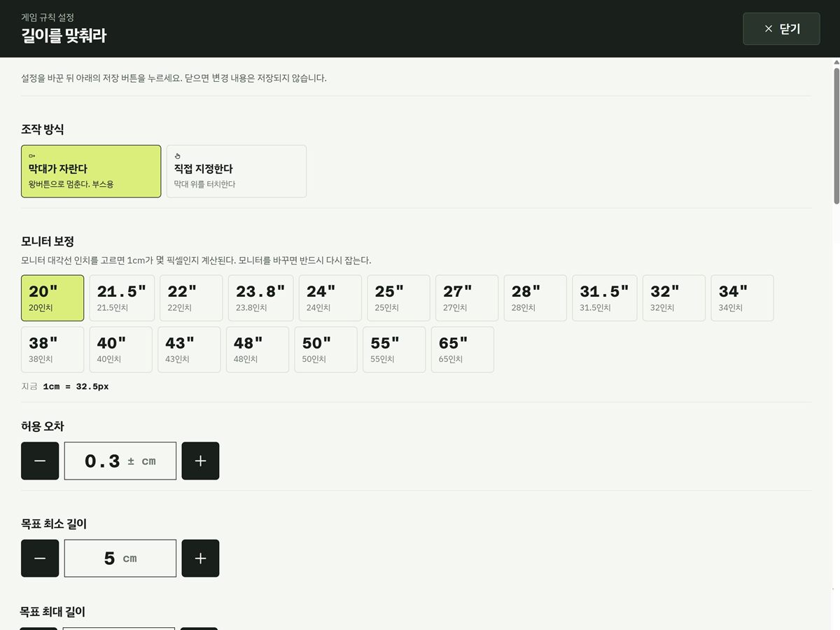Choose the 25" monitor size

(398, 298)
